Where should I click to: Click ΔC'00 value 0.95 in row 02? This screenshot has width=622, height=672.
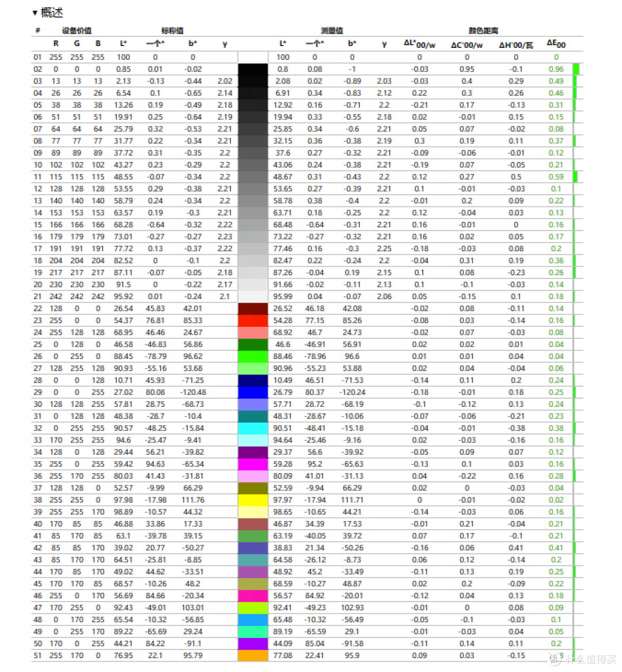click(x=466, y=69)
